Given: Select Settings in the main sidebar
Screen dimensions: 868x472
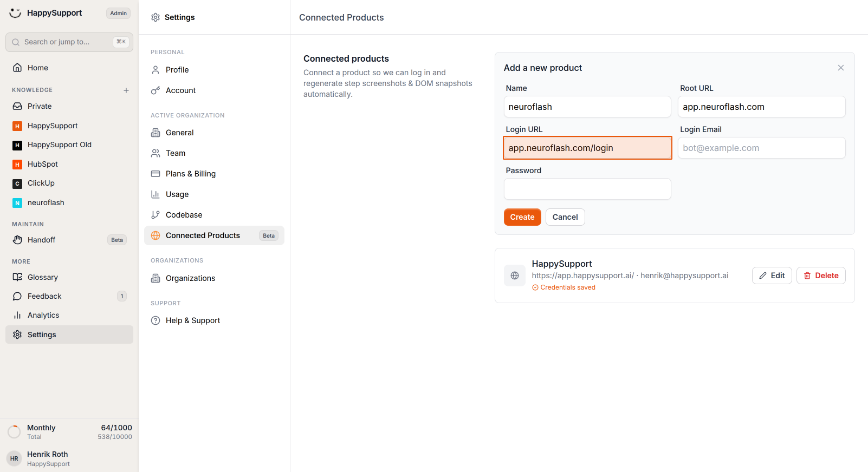Looking at the screenshot, I should click(69, 335).
